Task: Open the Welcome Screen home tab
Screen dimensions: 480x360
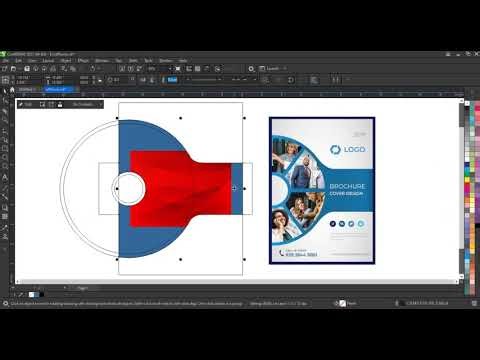Action: coord(12,89)
